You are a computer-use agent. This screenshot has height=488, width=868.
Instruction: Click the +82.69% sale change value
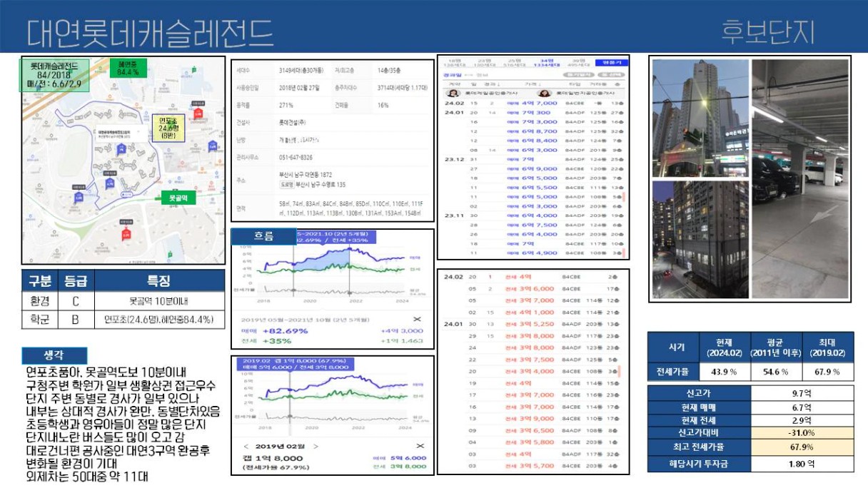(286, 331)
